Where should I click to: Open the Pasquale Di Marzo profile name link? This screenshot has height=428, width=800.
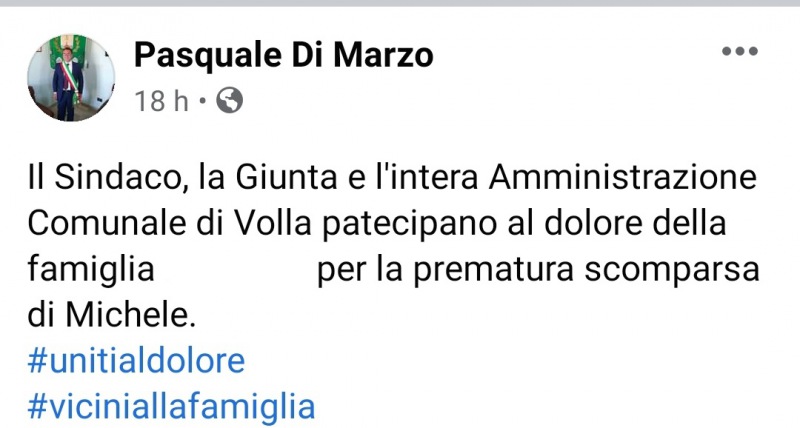click(284, 55)
